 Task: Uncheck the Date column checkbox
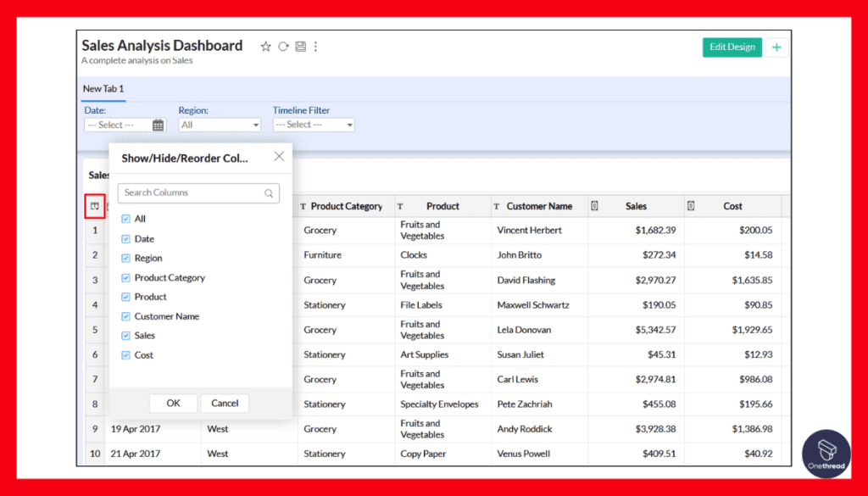tap(125, 239)
